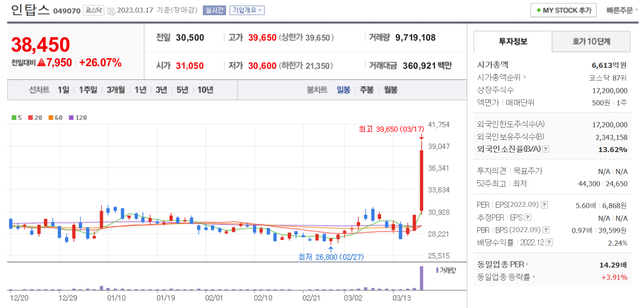Select the 10년 line chart period

pyautogui.click(x=205, y=90)
